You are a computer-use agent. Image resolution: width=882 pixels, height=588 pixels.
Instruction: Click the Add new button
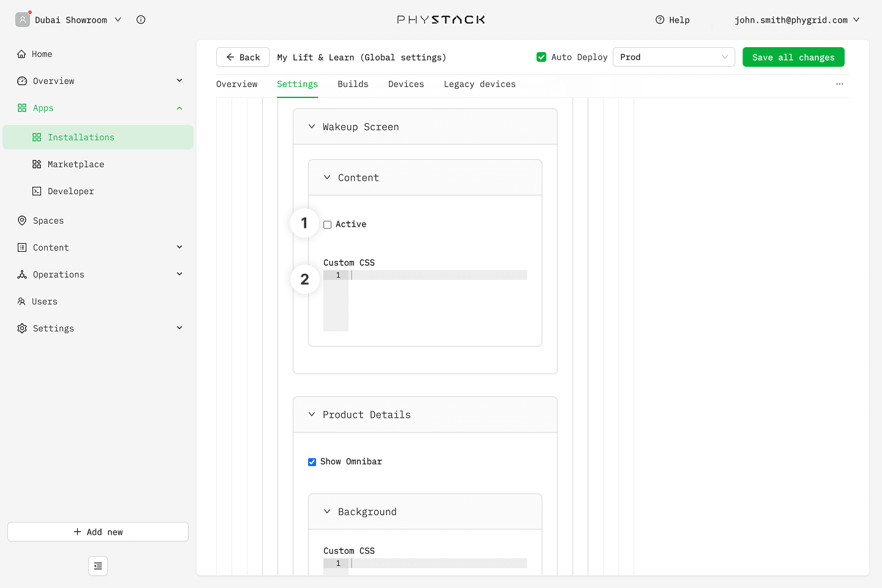click(98, 532)
